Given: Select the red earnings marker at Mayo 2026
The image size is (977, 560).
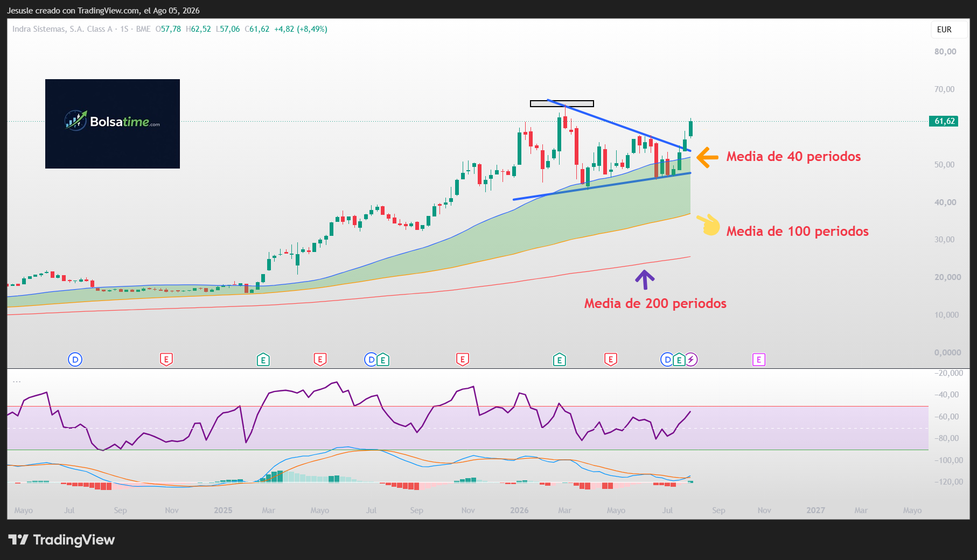Looking at the screenshot, I should (610, 360).
